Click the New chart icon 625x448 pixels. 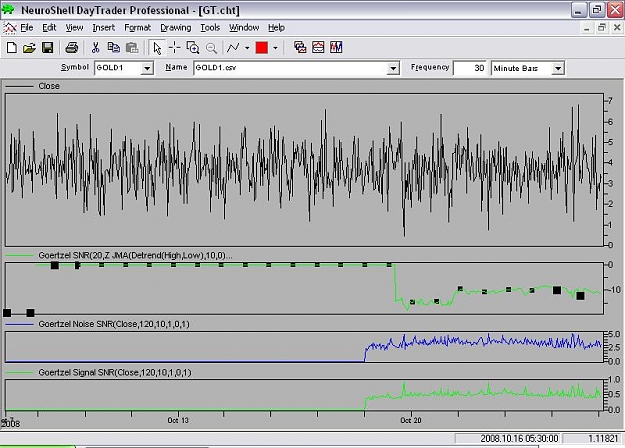coord(12,48)
